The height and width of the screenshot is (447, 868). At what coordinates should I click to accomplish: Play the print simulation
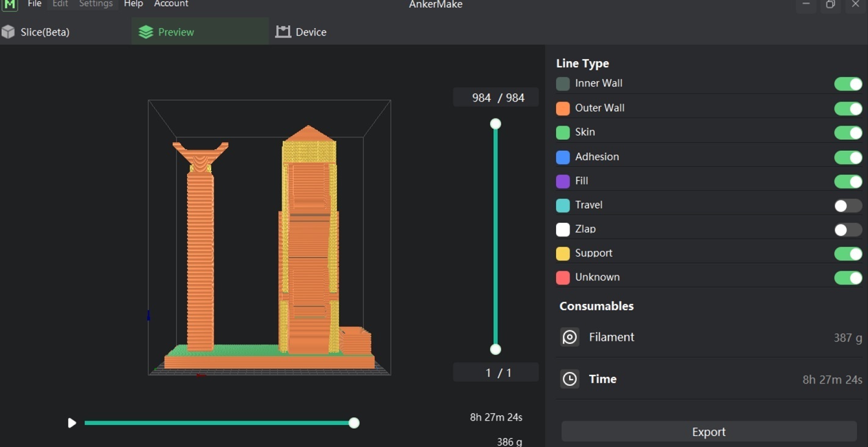pos(71,423)
